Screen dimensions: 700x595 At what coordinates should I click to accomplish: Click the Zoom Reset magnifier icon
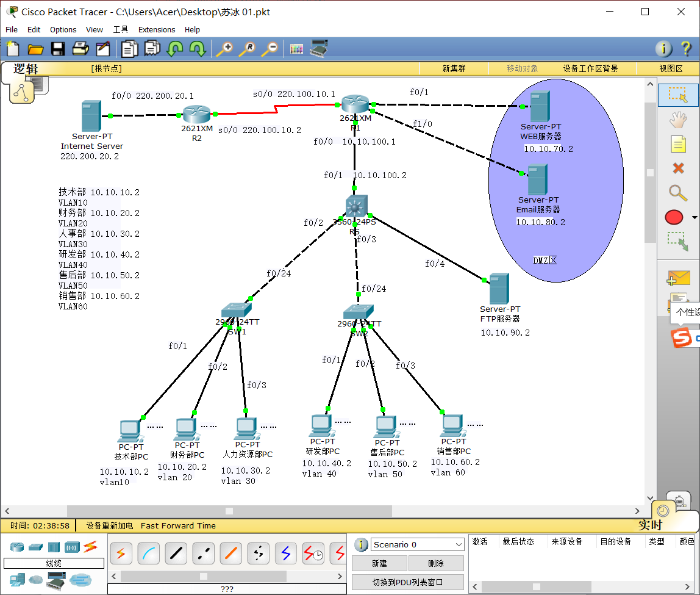(x=248, y=49)
